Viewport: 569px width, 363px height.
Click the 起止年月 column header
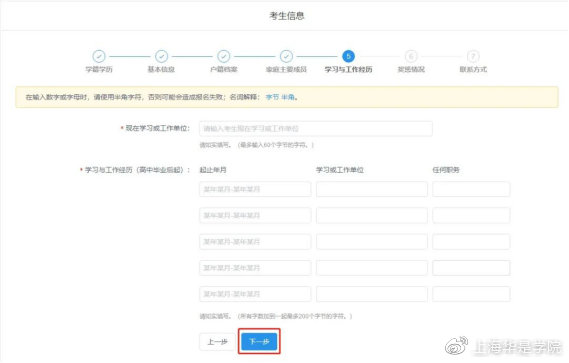point(213,170)
